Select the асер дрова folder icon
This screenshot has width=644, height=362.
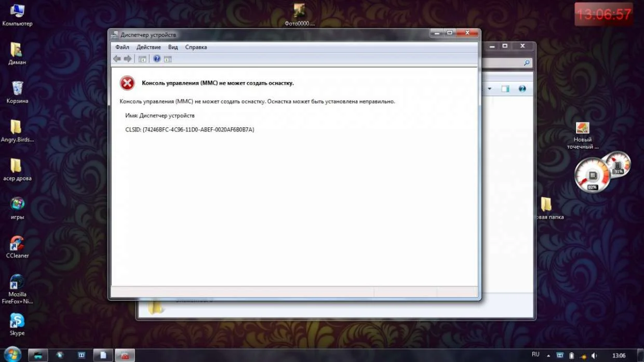click(x=16, y=169)
